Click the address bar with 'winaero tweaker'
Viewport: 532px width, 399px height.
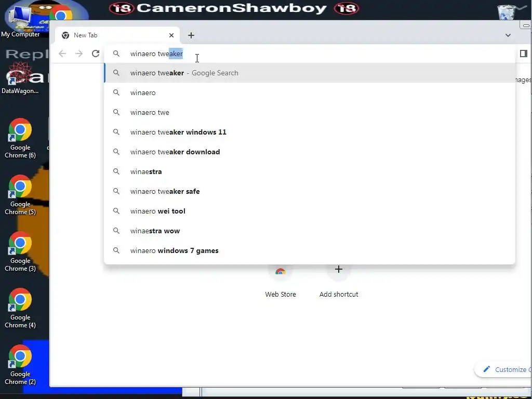pyautogui.click(x=310, y=54)
